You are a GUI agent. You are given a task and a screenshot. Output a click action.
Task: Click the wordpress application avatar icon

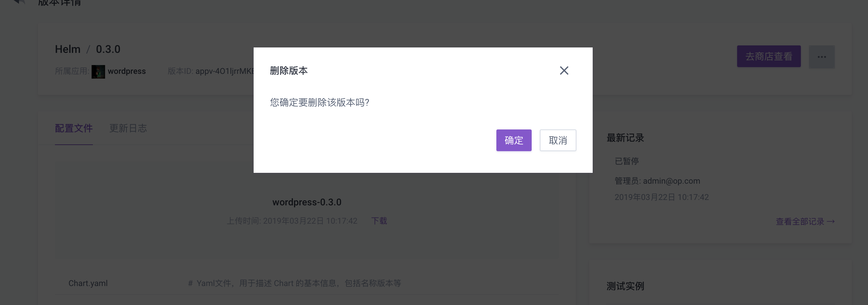pos(98,72)
